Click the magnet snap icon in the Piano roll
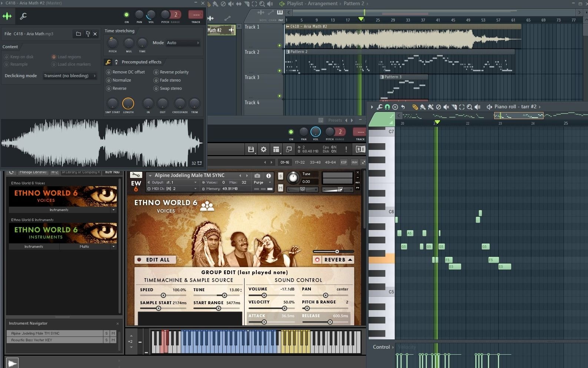588x368 pixels. tap(387, 107)
